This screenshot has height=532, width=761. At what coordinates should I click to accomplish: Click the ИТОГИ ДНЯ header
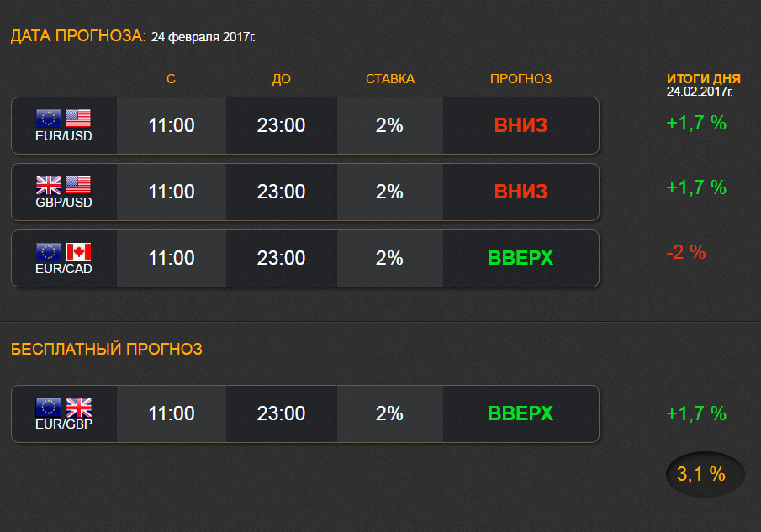coord(704,78)
